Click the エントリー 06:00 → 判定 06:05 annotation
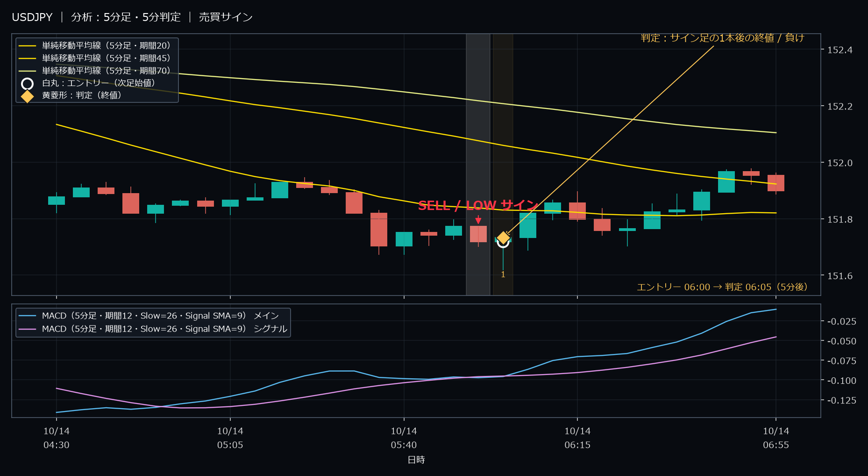This screenshot has height=476, width=868. point(722,287)
